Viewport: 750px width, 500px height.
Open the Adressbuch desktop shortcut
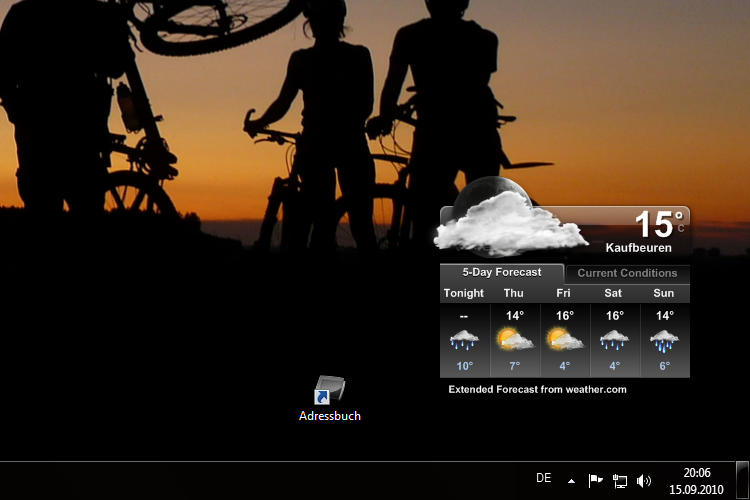pyautogui.click(x=329, y=391)
